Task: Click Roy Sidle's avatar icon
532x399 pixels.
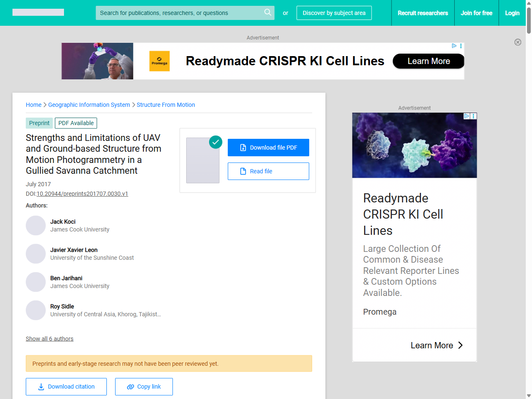Action: click(36, 310)
